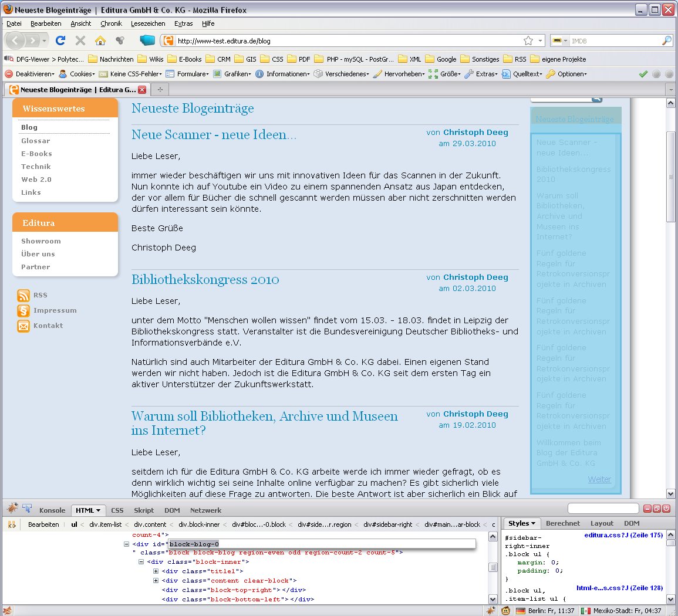
Task: Collapse the div block-blog-0 node
Action: tap(127, 544)
